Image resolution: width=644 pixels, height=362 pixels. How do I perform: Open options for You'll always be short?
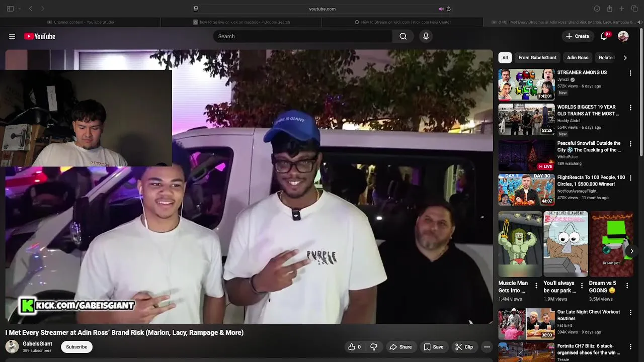582,286
